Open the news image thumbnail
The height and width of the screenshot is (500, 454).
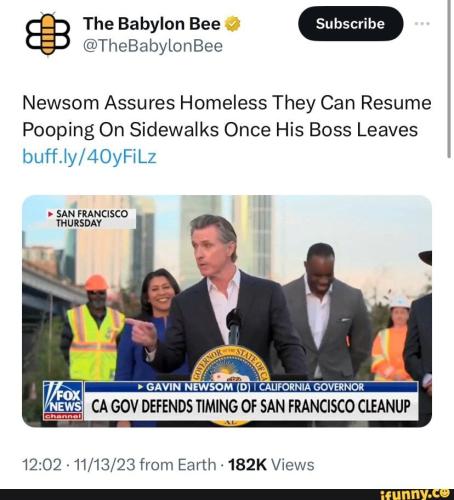point(227,311)
